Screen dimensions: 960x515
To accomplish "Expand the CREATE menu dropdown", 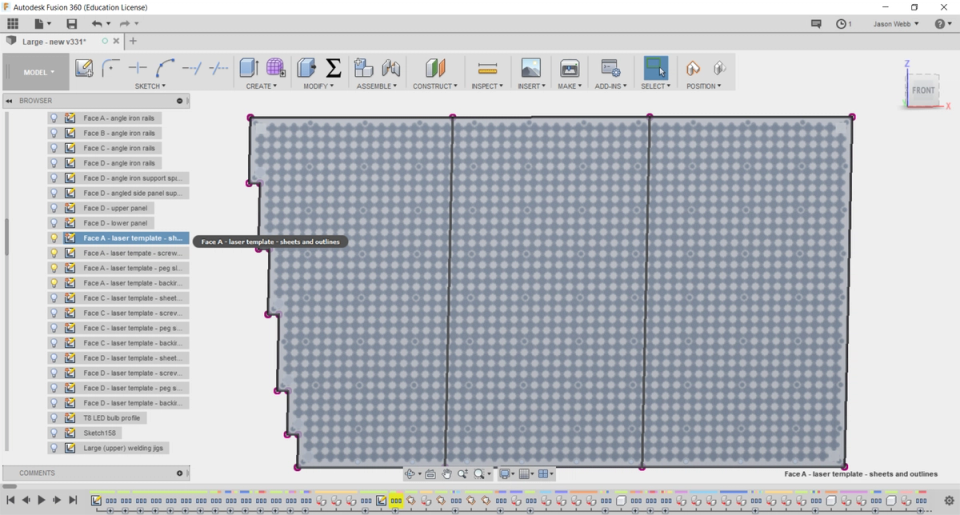I will coord(261,86).
